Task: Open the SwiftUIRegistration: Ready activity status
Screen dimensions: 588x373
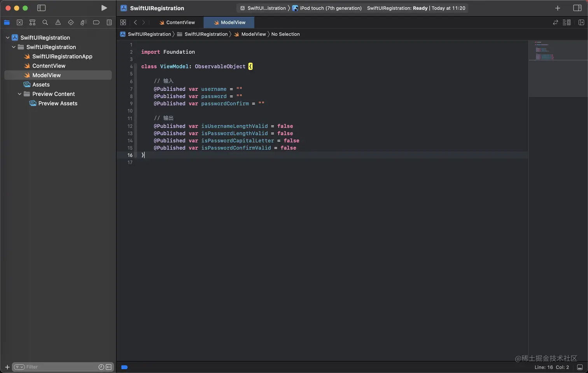Action: pos(416,8)
